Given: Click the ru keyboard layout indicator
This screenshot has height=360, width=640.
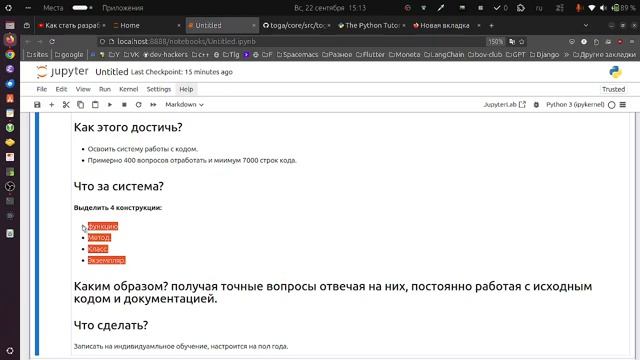Looking at the screenshot, I should tap(539, 8).
